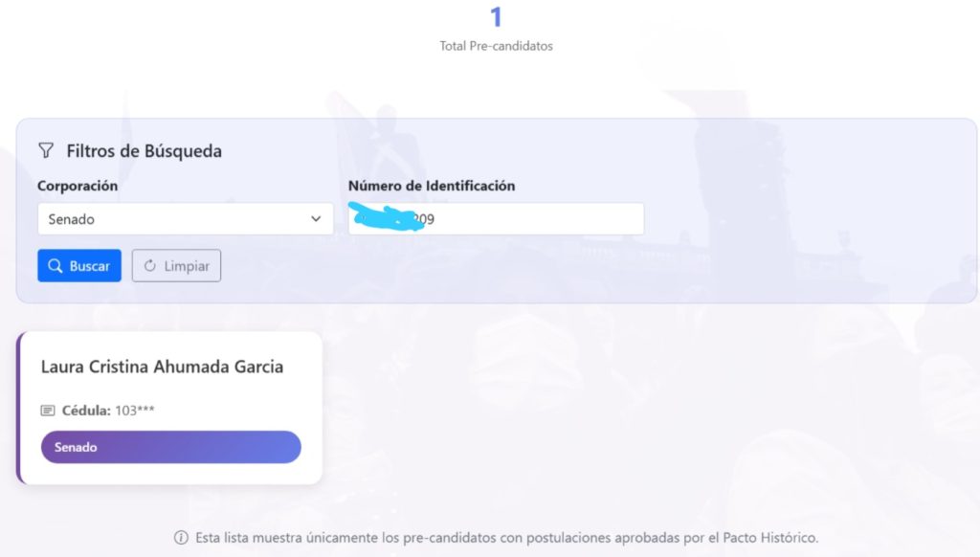Image resolution: width=980 pixels, height=557 pixels.
Task: Click the Total Pre-candidatos label
Action: pyautogui.click(x=496, y=46)
